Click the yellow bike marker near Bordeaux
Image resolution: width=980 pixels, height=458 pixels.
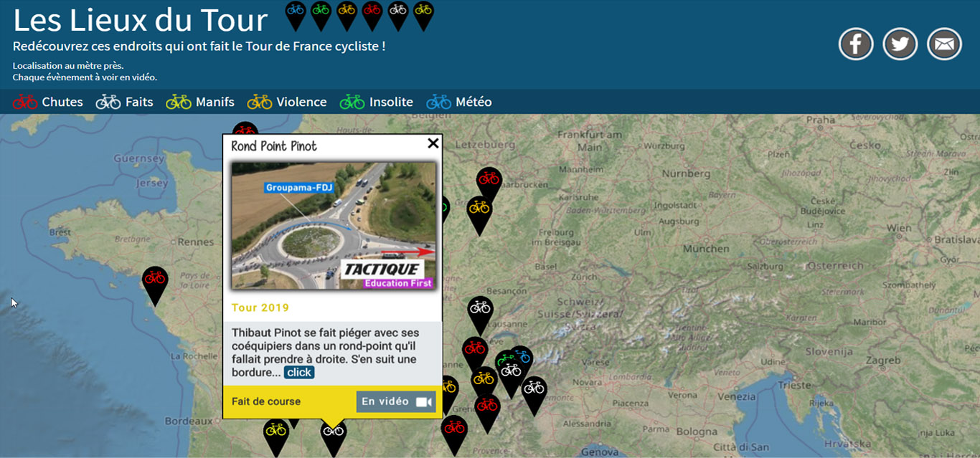275,431
